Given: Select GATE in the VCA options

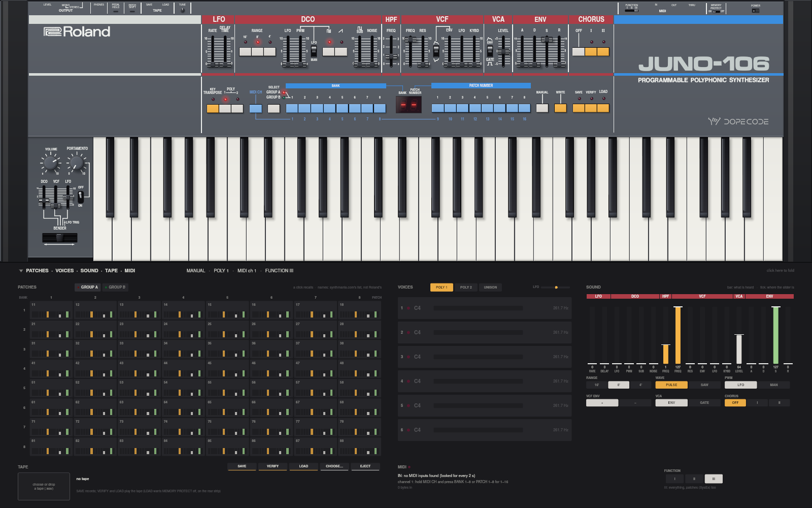Looking at the screenshot, I should pos(704,403).
